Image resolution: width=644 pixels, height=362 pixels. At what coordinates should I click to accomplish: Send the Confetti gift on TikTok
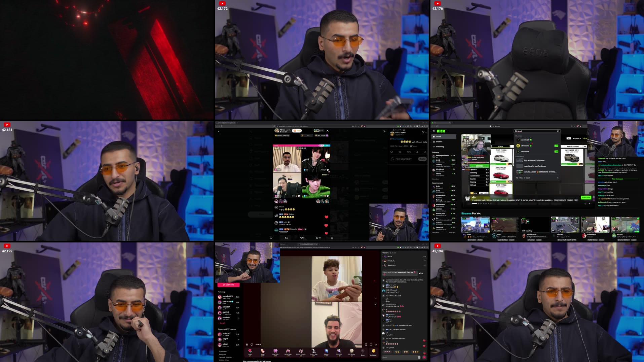(x=339, y=352)
